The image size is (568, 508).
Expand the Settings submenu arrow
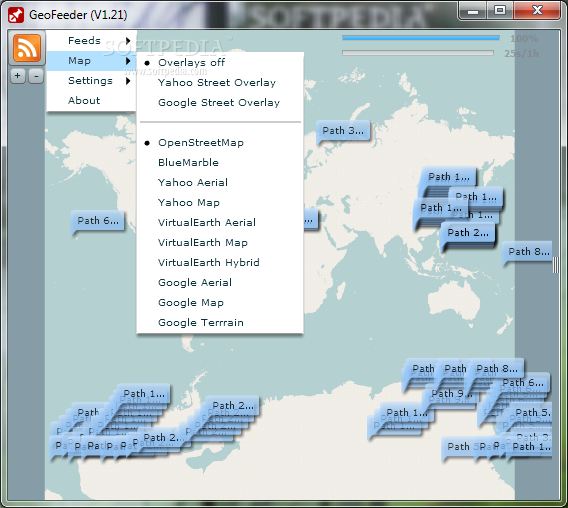point(128,81)
